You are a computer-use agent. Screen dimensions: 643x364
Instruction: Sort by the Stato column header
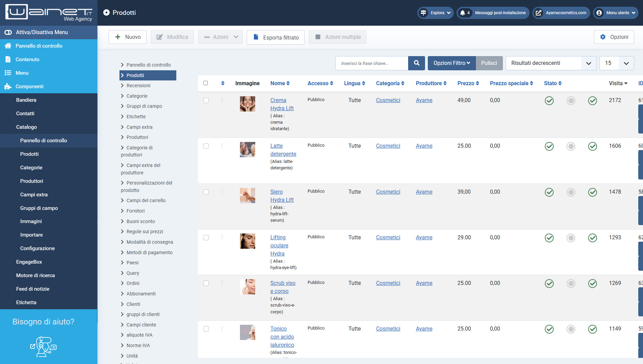(553, 83)
